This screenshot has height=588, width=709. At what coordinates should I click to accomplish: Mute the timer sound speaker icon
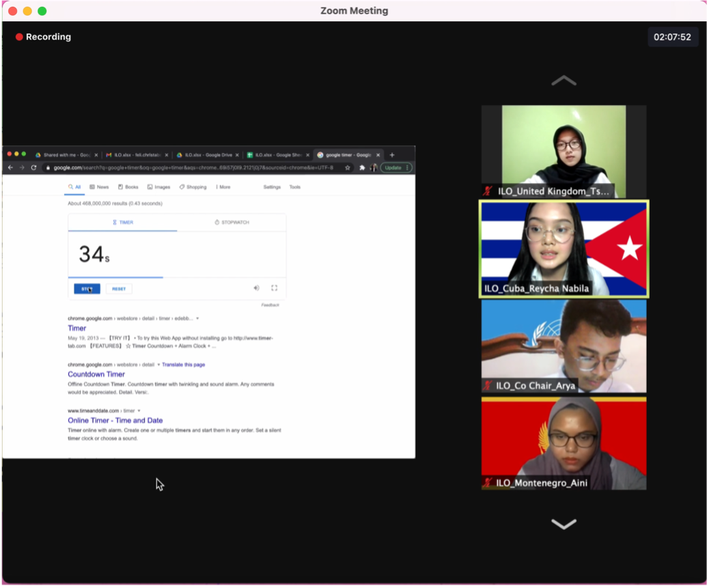point(256,288)
